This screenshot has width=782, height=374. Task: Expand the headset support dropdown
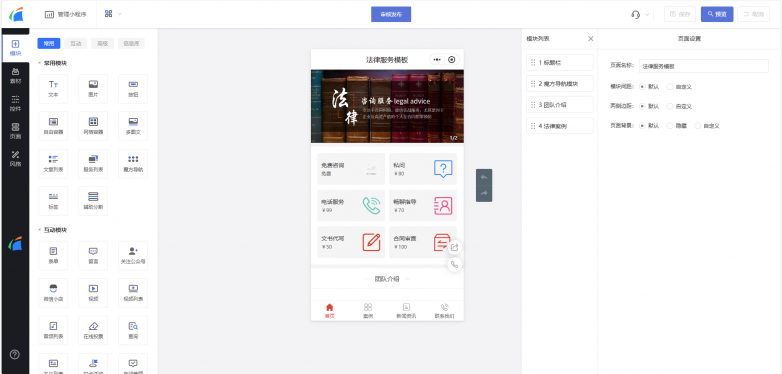click(640, 14)
